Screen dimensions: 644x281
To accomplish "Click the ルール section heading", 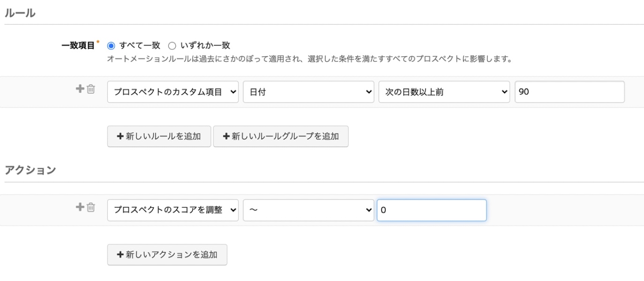I will click(20, 13).
